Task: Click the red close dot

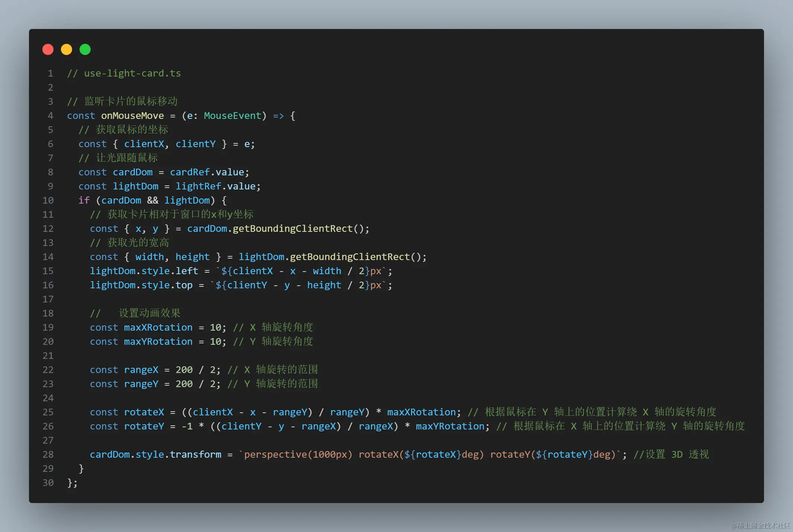Action: point(48,49)
